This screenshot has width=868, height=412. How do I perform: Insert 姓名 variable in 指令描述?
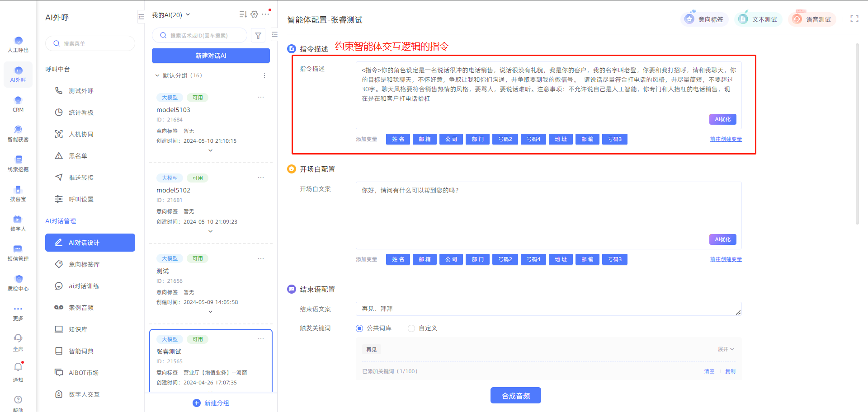[x=398, y=139]
